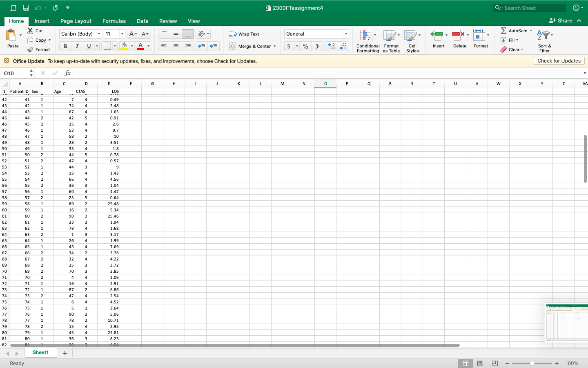
Task: Click the Cut scissors icon
Action: 30,31
